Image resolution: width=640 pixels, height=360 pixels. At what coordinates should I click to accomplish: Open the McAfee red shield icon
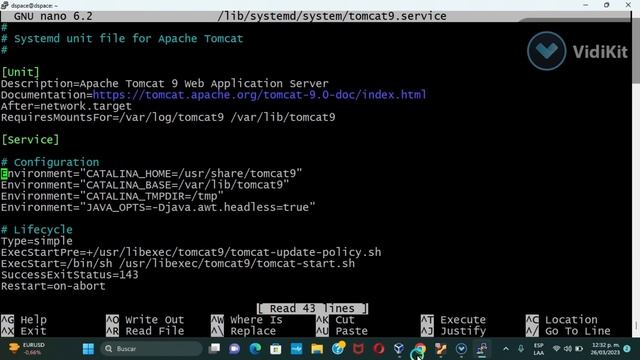click(358, 349)
